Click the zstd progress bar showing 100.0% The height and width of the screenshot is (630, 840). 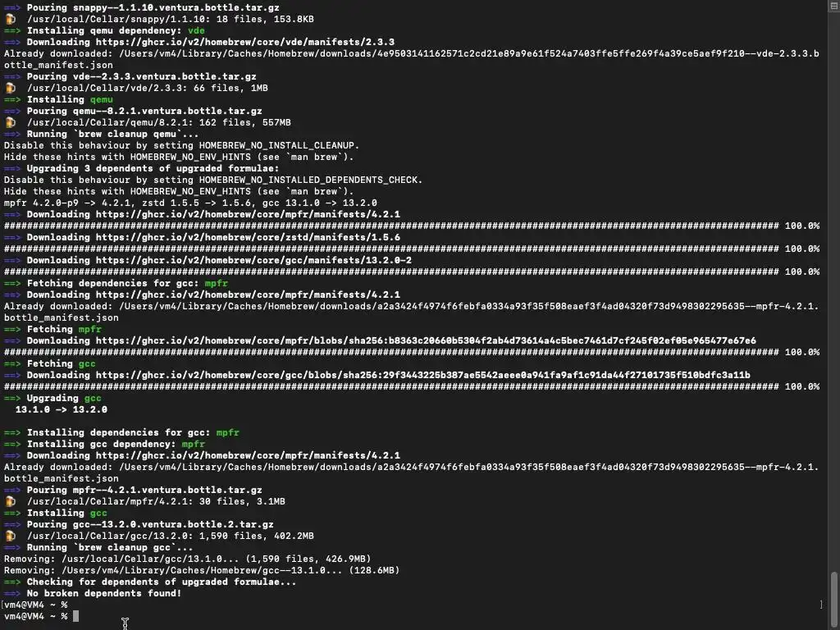tap(412, 249)
